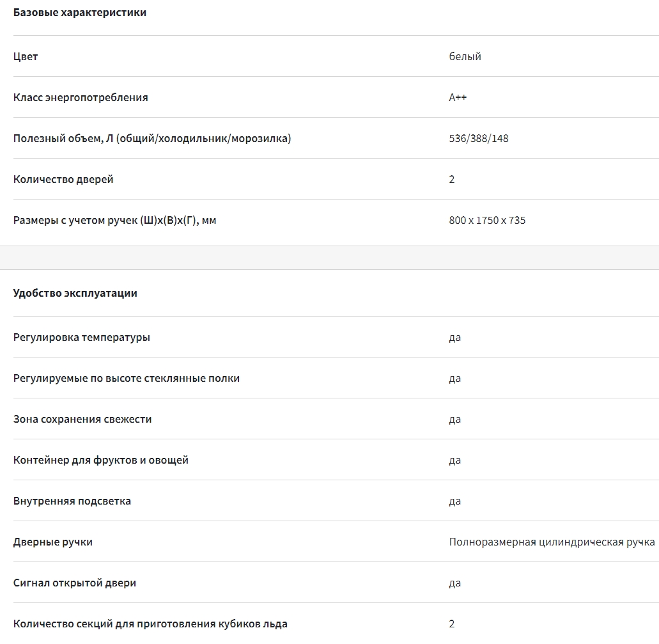Screen dimensions: 659x644
Task: Select the "белый" color value
Action: click(x=465, y=56)
